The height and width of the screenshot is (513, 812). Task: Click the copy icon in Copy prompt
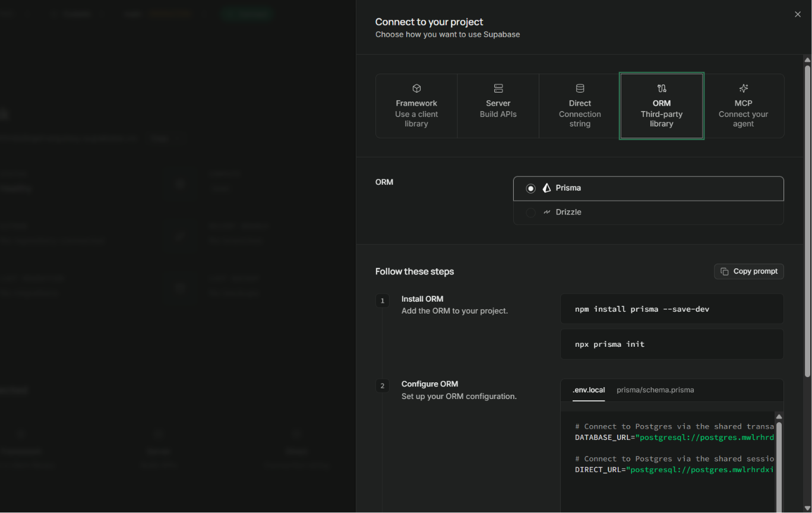click(x=725, y=271)
